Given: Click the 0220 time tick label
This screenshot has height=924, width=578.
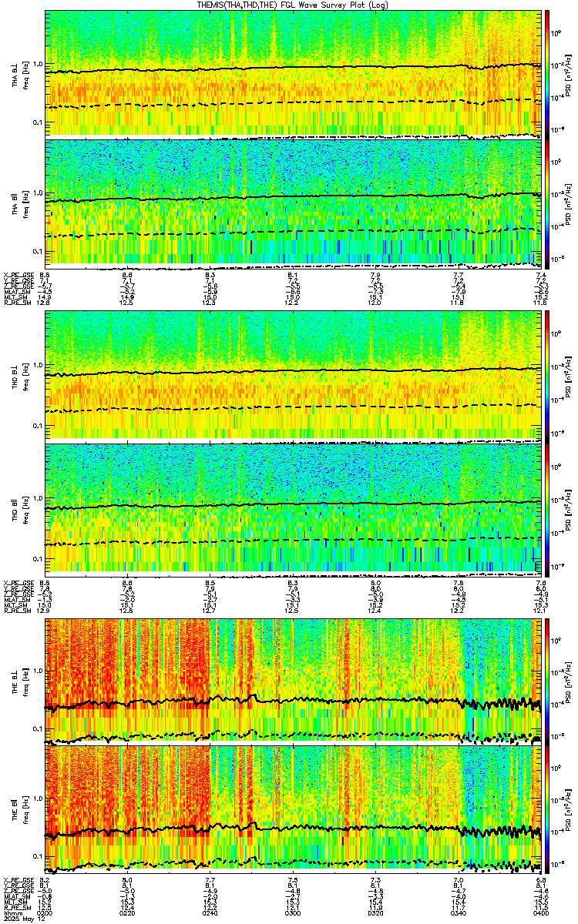Looking at the screenshot, I should click(127, 913).
